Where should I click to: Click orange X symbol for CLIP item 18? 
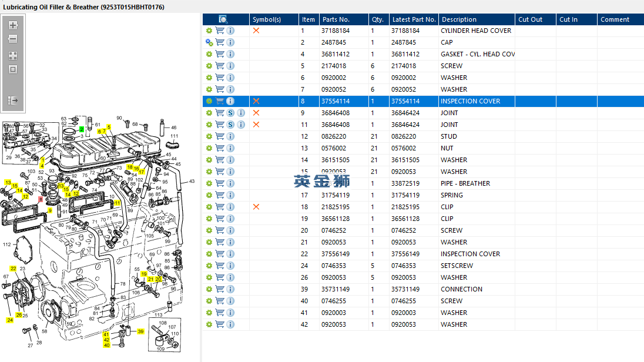(x=256, y=207)
